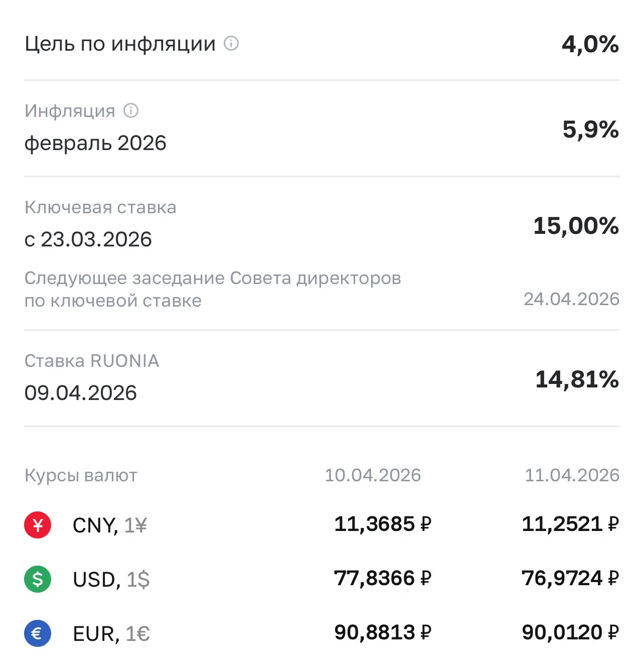Select the 11.04.2026 rates column header
The image size is (644, 672).
point(572,475)
